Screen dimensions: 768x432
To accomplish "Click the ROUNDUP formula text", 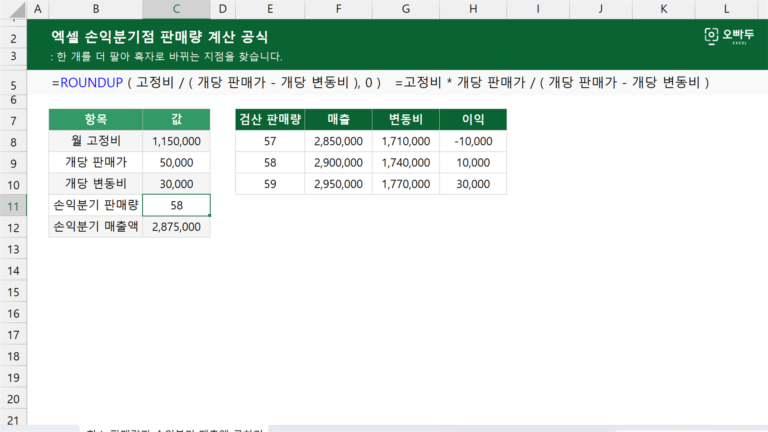I will tap(216, 82).
